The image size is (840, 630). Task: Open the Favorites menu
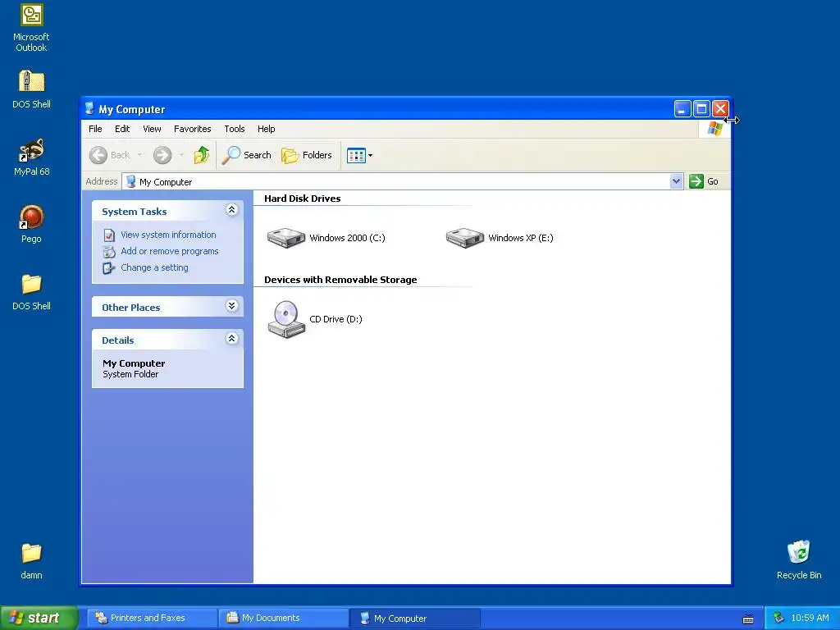click(x=192, y=129)
